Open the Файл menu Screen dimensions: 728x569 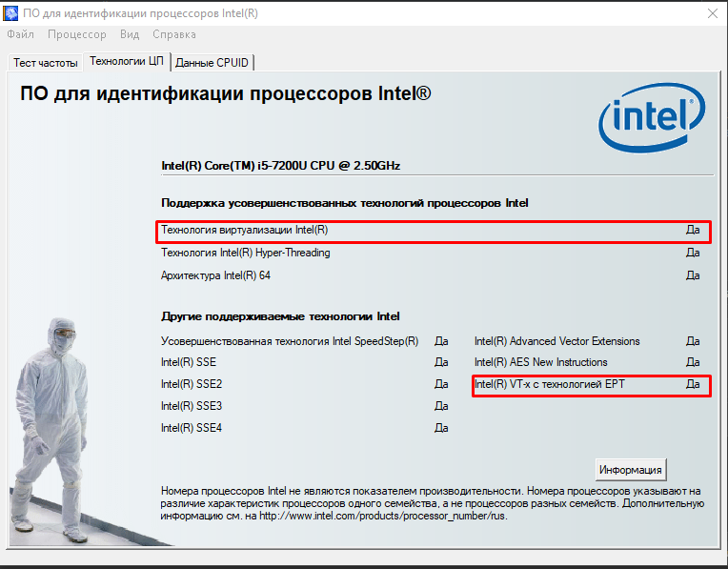[20, 34]
